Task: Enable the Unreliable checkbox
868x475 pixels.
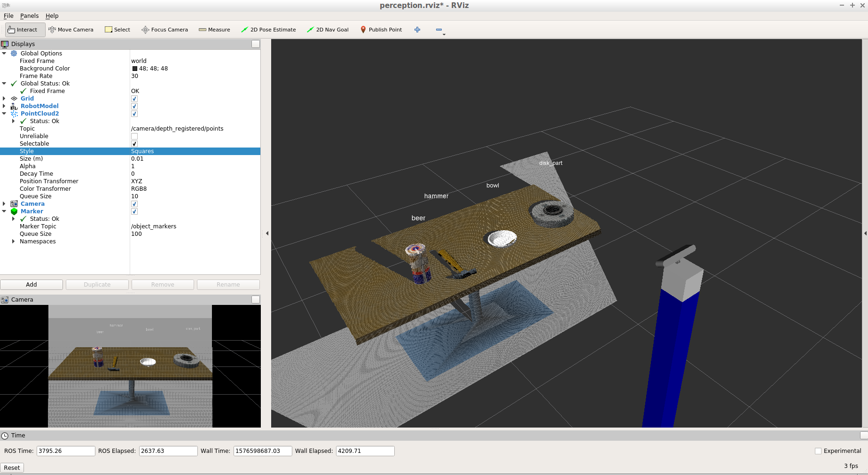Action: (x=134, y=136)
